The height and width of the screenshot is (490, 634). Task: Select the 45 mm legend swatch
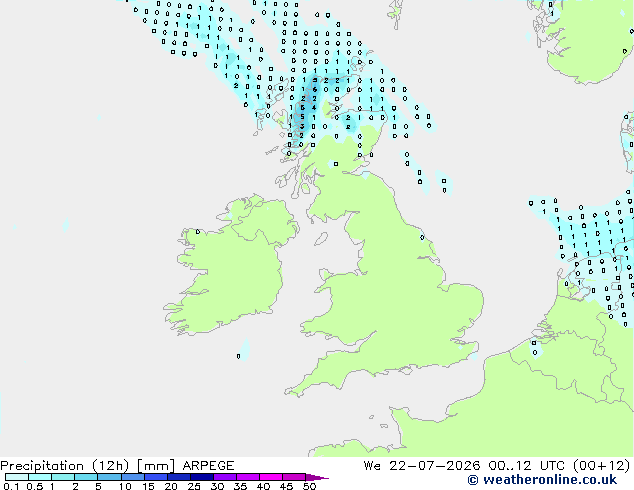click(294, 477)
